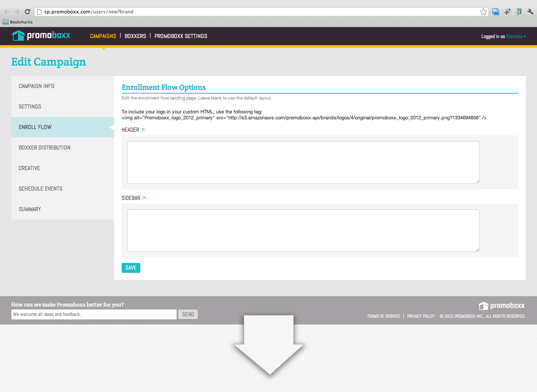Open the Terms of Service link
Screen dimensions: 537x392
383,316
